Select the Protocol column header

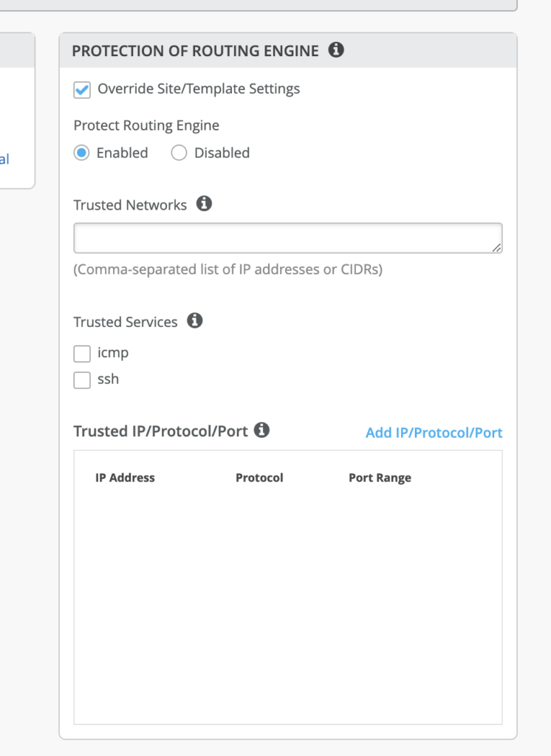tap(259, 478)
